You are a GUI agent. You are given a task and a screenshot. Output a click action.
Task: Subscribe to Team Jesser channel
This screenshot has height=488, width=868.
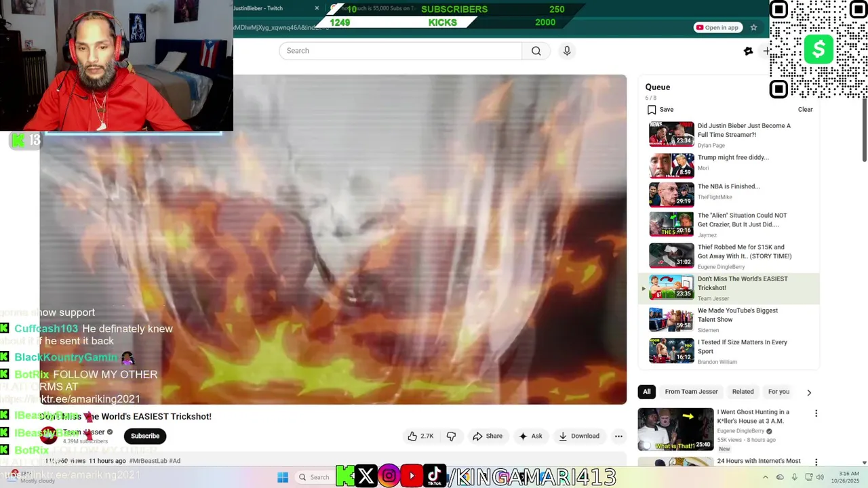pyautogui.click(x=145, y=436)
